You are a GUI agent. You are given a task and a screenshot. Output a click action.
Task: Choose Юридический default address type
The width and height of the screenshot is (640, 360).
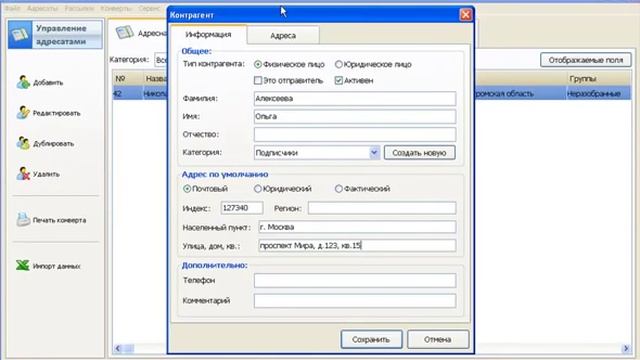(x=258, y=189)
